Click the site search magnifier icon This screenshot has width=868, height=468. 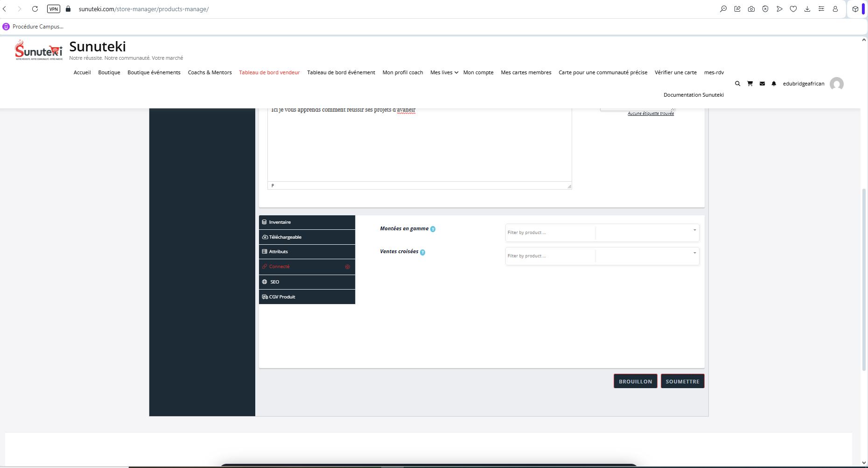(737, 84)
